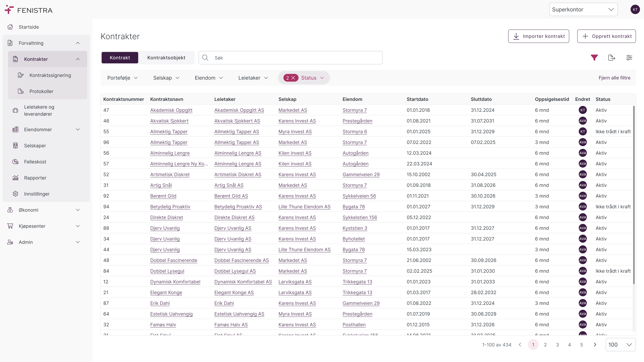
Task: Click AVA avatar in Akvatisk Sjokkert row
Action: (x=583, y=121)
